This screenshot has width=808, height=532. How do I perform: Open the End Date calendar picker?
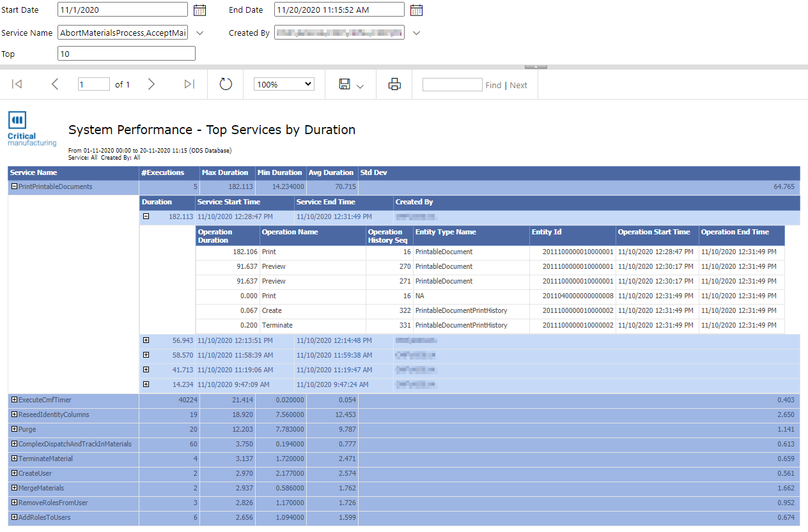pyautogui.click(x=416, y=10)
